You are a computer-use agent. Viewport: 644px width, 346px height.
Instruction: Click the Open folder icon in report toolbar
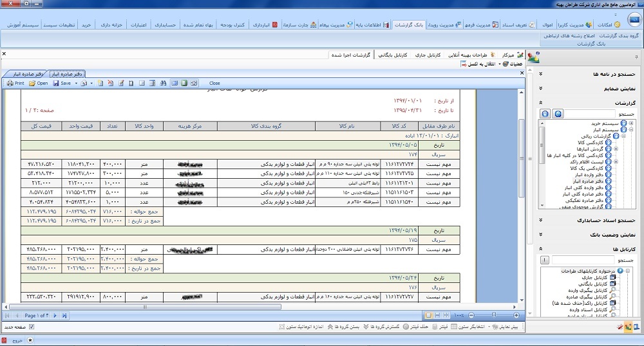[38, 83]
